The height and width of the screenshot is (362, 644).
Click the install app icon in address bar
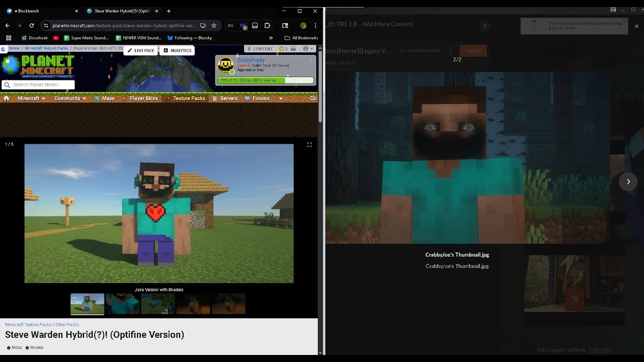tap(203, 26)
